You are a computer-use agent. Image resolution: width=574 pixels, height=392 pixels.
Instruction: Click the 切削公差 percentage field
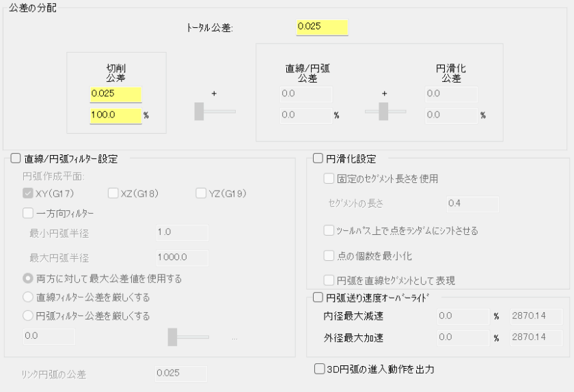pos(115,115)
